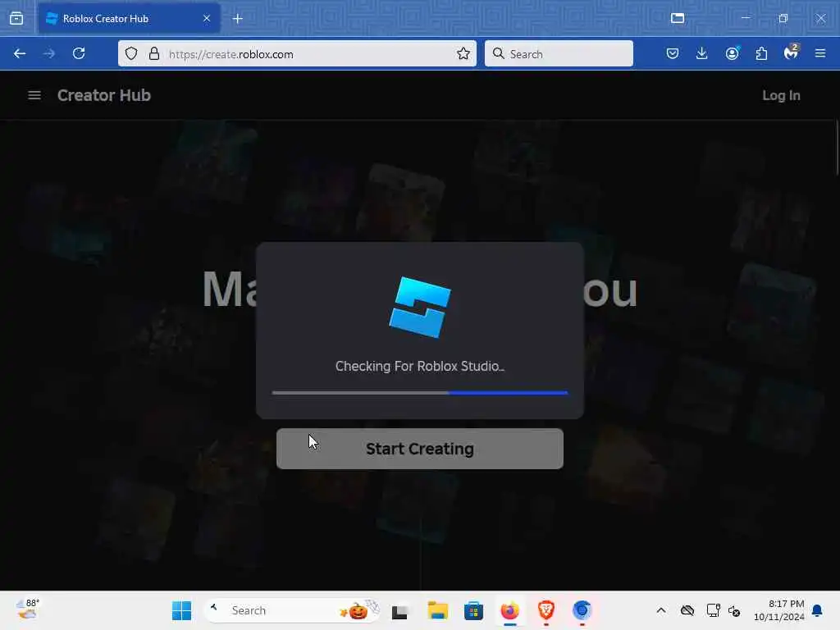Click the Creator Hub title
This screenshot has height=630, width=840.
pos(104,95)
